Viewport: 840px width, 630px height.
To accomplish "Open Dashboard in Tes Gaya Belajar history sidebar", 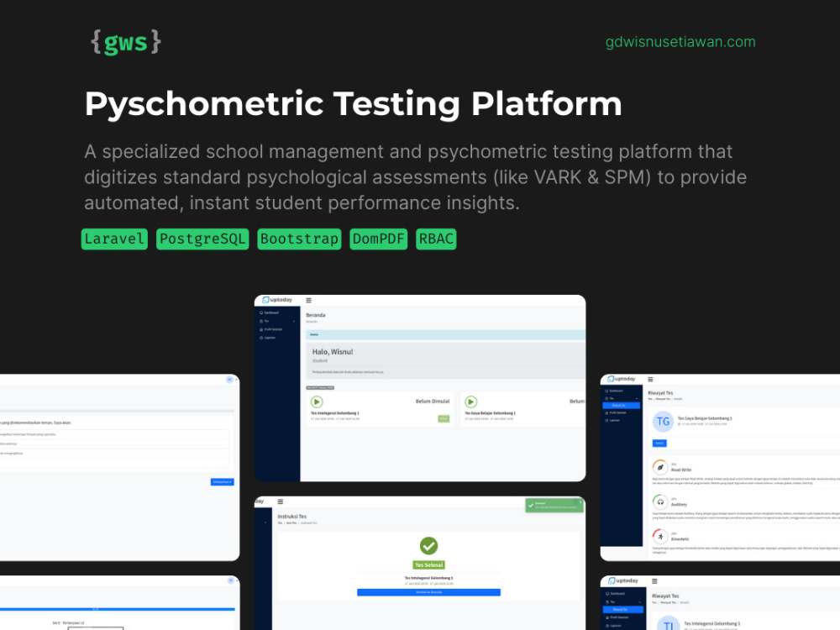I will point(615,391).
